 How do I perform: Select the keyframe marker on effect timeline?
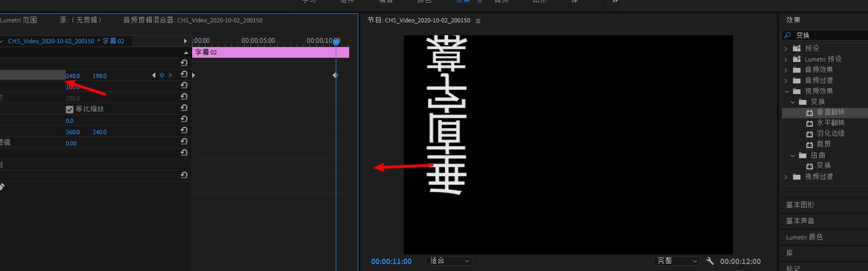pos(336,75)
